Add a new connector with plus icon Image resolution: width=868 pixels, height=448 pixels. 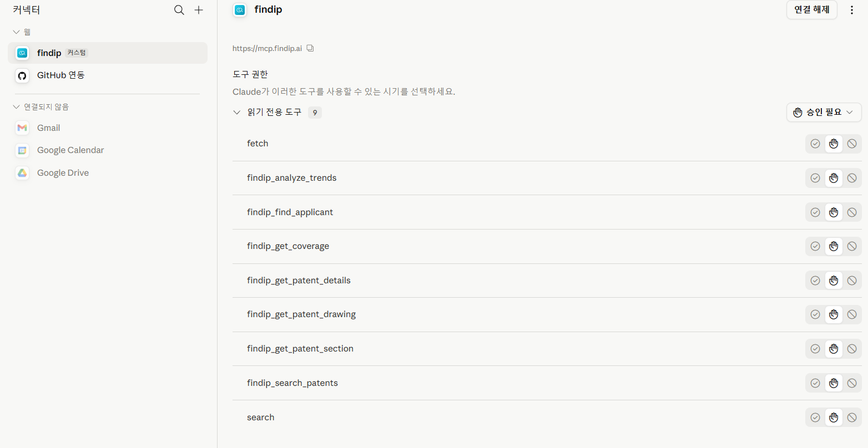[199, 10]
